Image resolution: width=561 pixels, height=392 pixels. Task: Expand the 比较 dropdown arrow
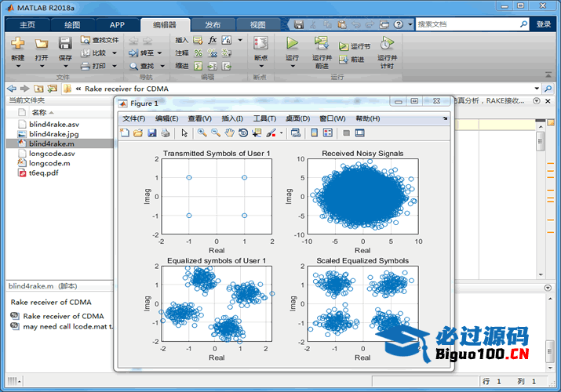[115, 53]
